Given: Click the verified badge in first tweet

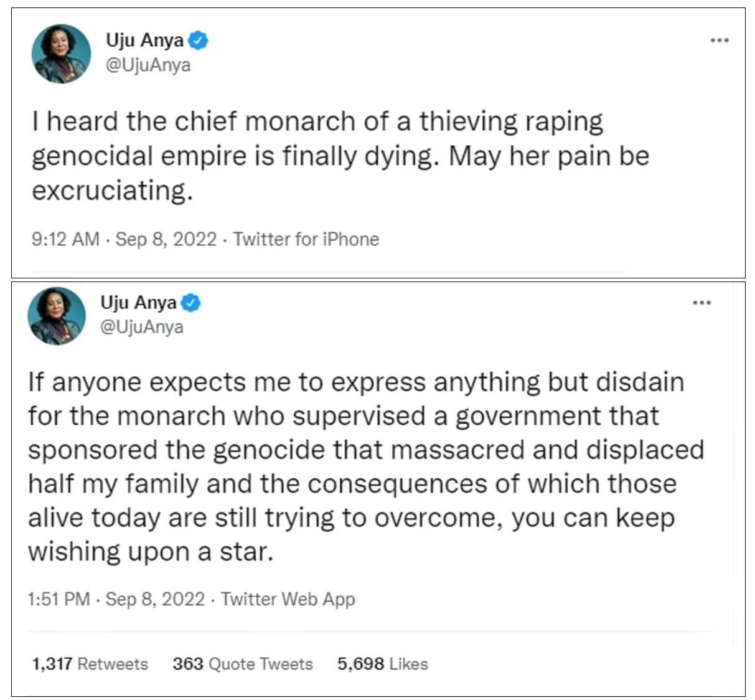Looking at the screenshot, I should tap(198, 40).
